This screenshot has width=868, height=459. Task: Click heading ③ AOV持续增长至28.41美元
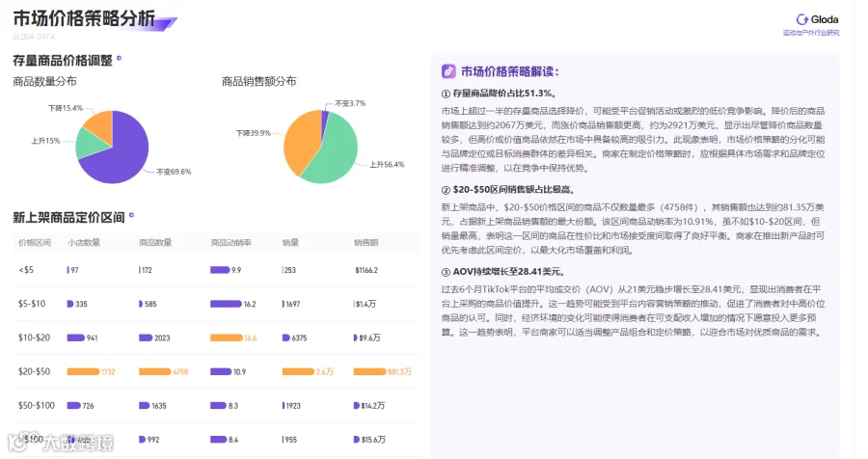tap(503, 272)
